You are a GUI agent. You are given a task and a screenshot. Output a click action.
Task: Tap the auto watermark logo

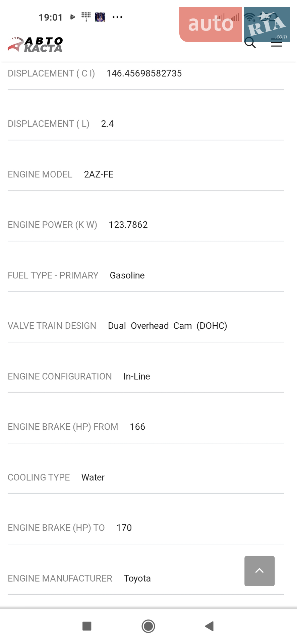211,24
